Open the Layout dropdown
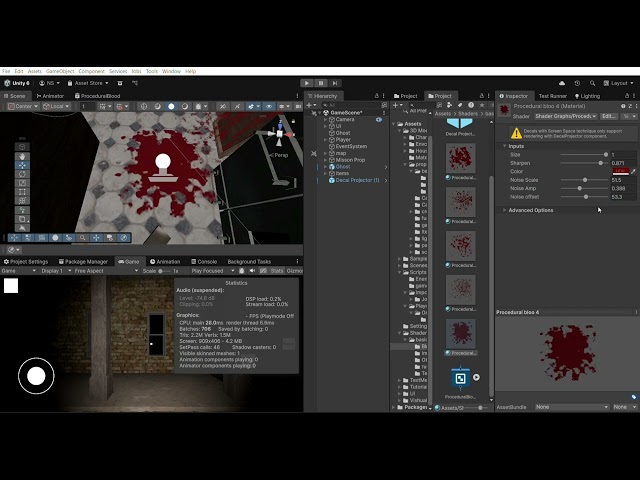The width and height of the screenshot is (640, 480). [619, 83]
